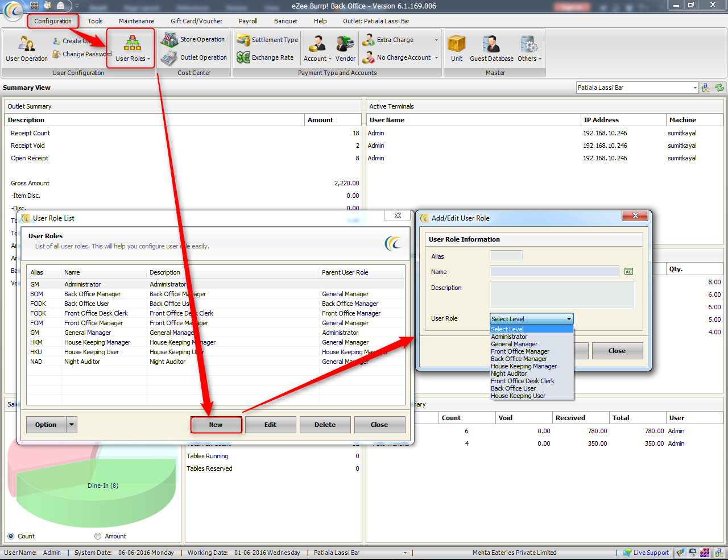728x560 pixels.
Task: Open Exchange Rate in the ribbon
Action: click(265, 57)
